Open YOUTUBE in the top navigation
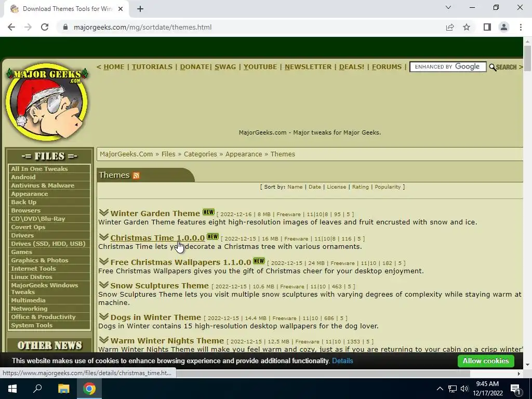The image size is (532, 399). click(260, 67)
